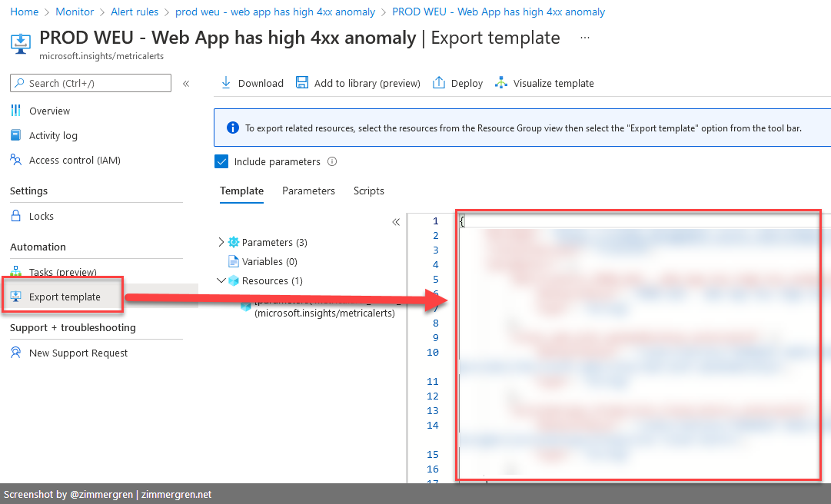The height and width of the screenshot is (504, 831).
Task: Click the Locks padlock icon
Action: click(16, 215)
